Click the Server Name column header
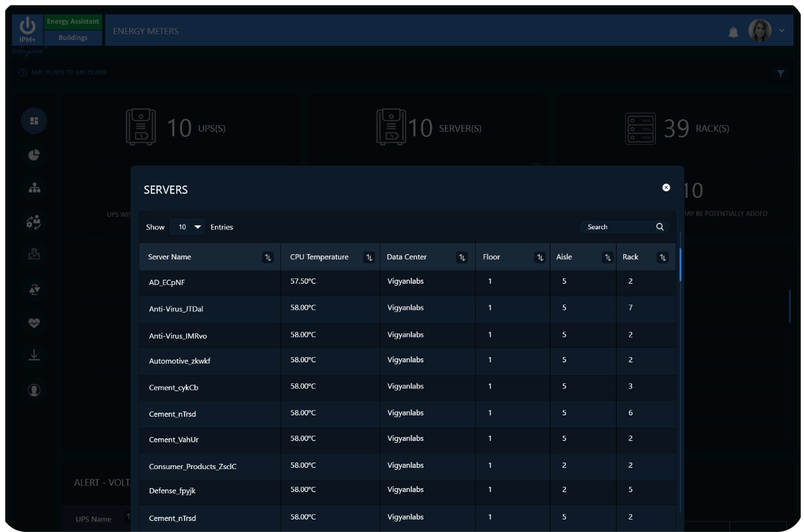 [210, 257]
